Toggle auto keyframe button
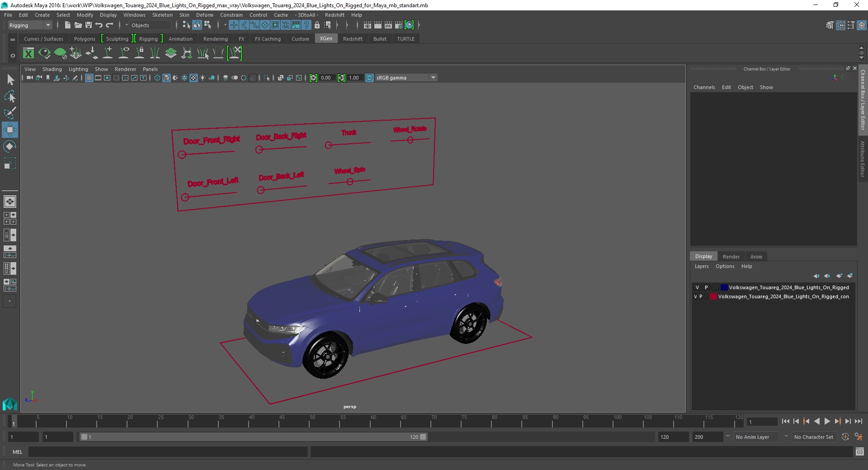868x470 pixels. click(x=845, y=437)
